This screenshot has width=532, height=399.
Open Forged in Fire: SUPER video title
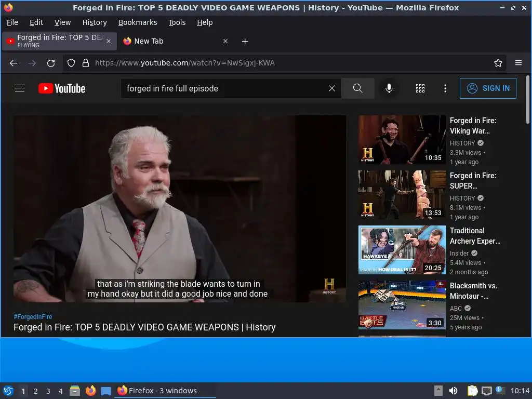pos(473,180)
